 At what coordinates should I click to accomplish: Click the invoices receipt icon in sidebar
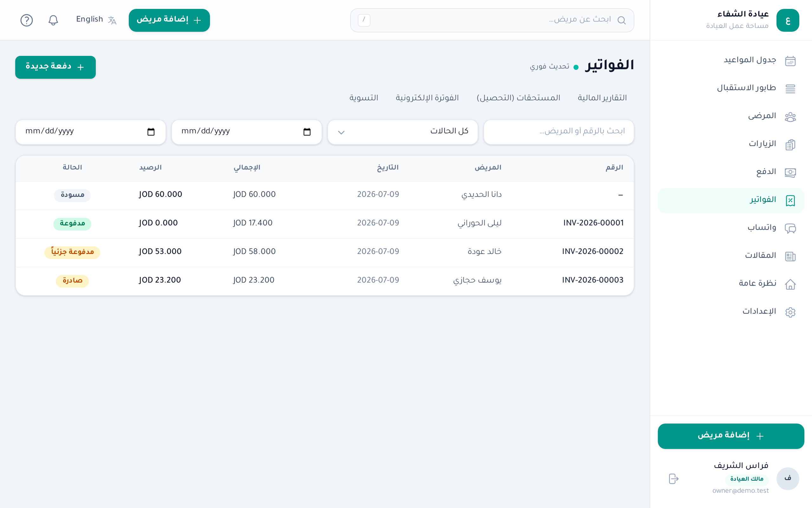coord(790,201)
